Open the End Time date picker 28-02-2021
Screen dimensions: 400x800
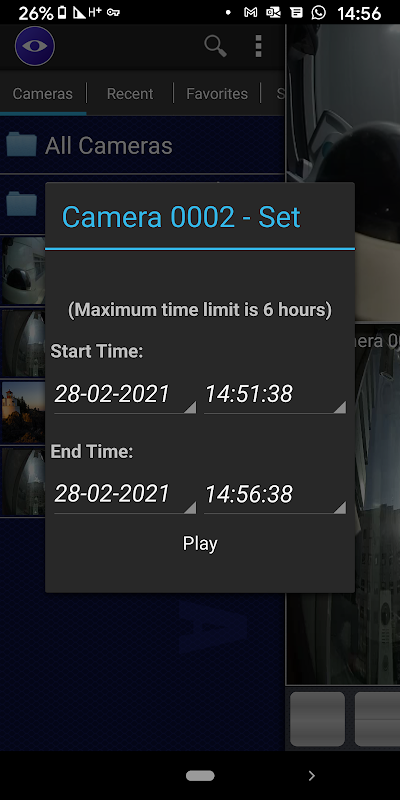(125, 494)
